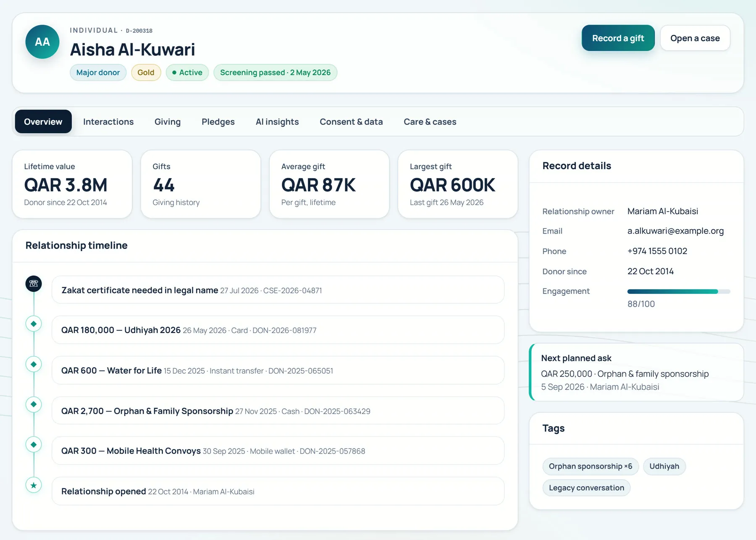The image size is (756, 540).
Task: Open the Zakat certificate case entry
Action: pos(278,290)
